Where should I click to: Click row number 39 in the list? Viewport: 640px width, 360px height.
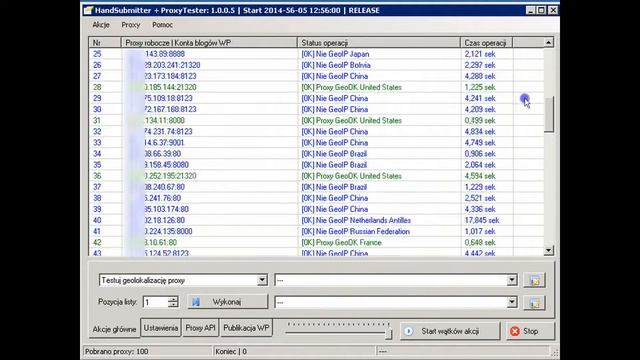[97, 209]
